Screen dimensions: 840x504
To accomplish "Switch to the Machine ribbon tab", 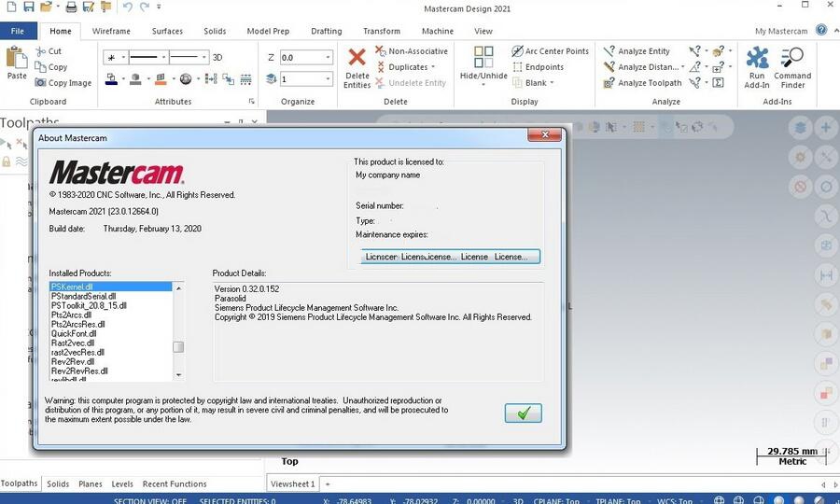I will point(437,31).
